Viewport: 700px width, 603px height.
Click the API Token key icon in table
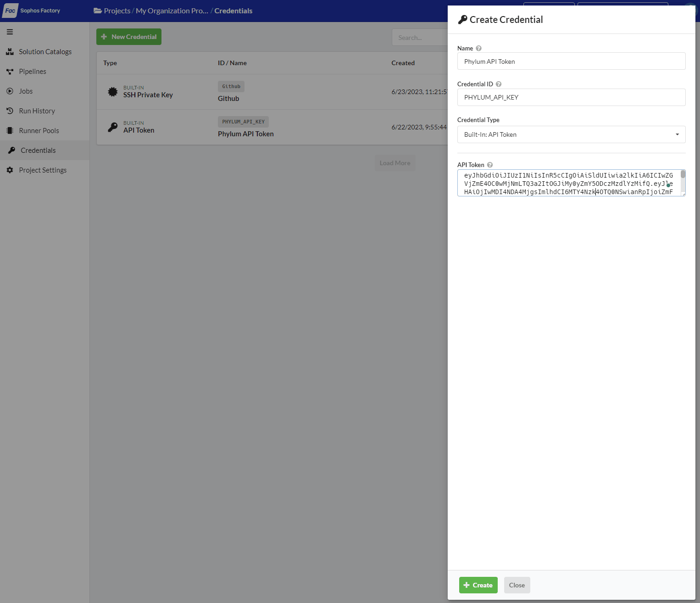(112, 127)
